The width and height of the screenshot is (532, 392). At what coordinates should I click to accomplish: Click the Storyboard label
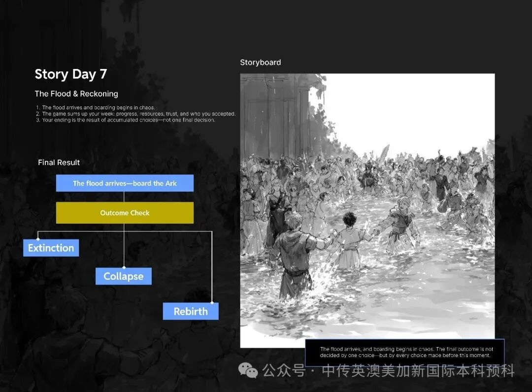(x=260, y=63)
